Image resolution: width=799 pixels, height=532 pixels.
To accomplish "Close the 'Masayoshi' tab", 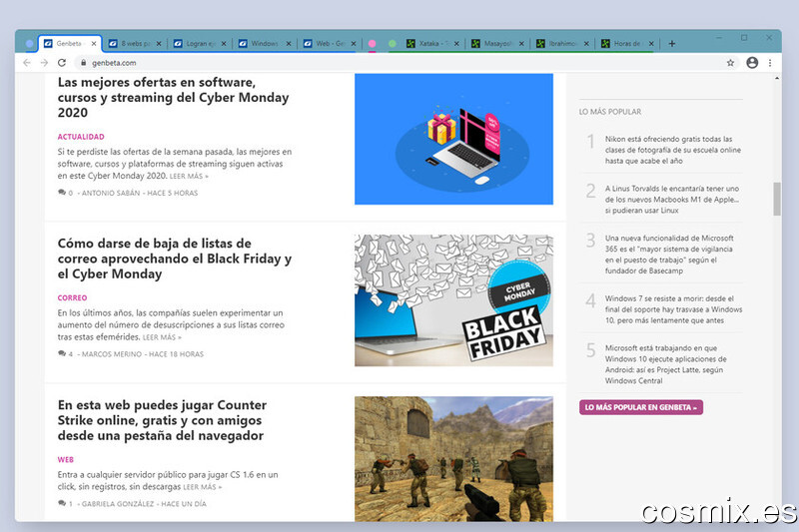I will 521,44.
